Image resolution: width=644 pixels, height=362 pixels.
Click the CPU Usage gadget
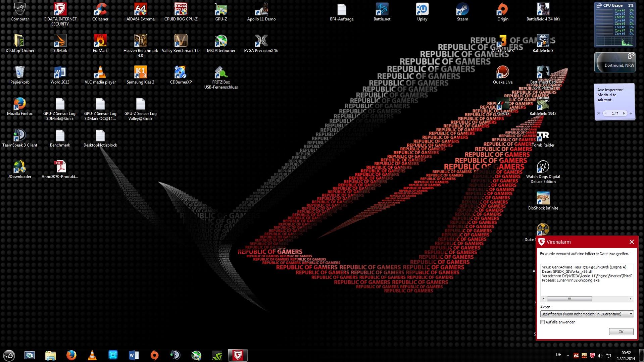tap(614, 24)
